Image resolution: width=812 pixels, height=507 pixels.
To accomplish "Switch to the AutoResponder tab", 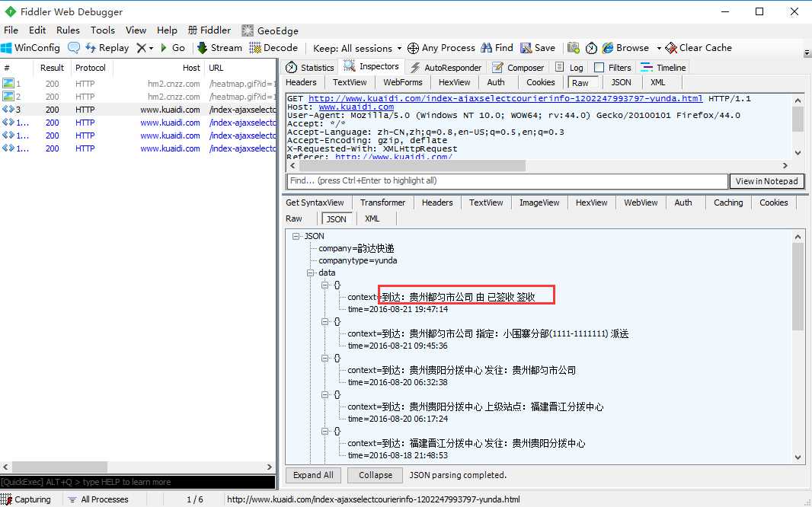I will 446,67.
